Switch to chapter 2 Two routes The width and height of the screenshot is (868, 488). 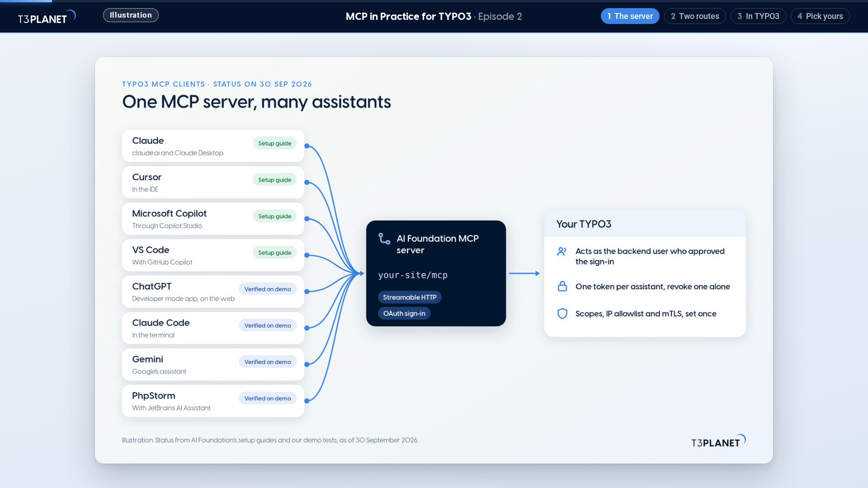coord(695,16)
